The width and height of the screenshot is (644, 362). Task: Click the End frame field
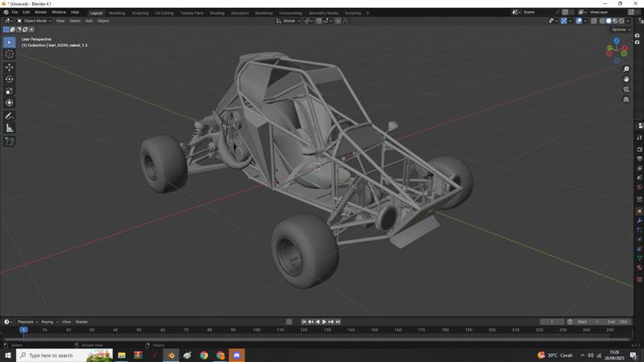coord(617,322)
